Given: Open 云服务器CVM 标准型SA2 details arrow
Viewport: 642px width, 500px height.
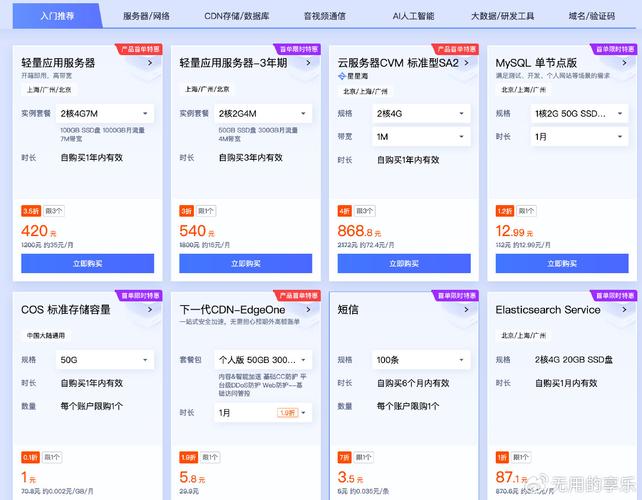Looking at the screenshot, I should click(x=466, y=63).
